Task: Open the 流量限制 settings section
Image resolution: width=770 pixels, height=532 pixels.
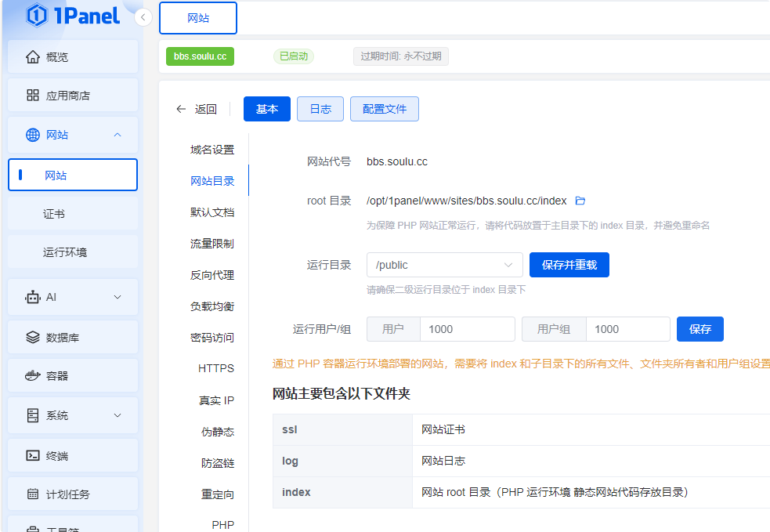Action: coord(212,244)
